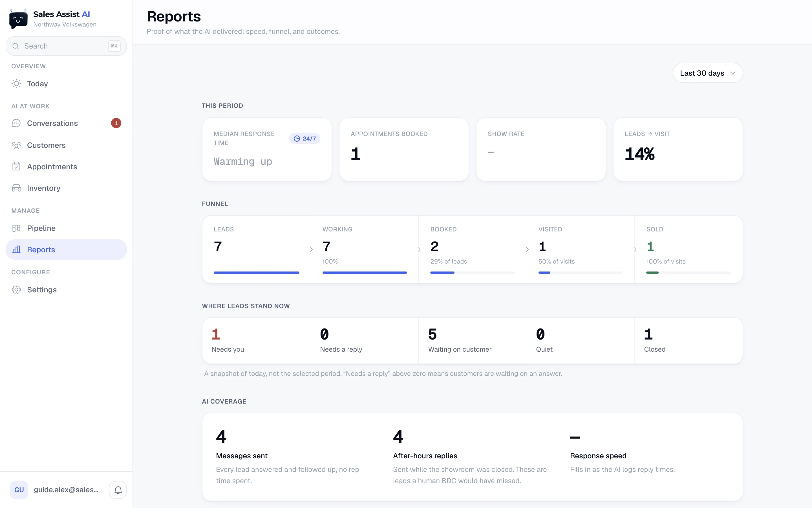Viewport: 812px width, 508px height.
Task: Click the chevron between Leads and Working
Action: [311, 249]
